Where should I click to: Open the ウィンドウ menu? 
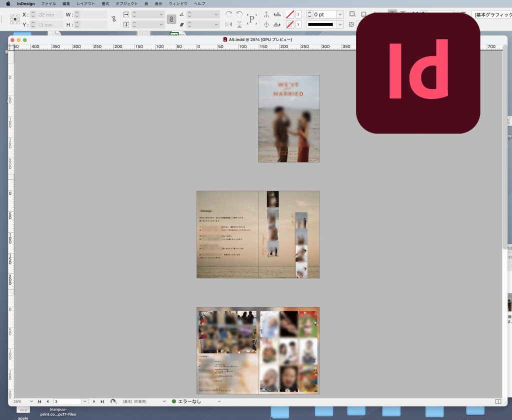coord(178,3)
